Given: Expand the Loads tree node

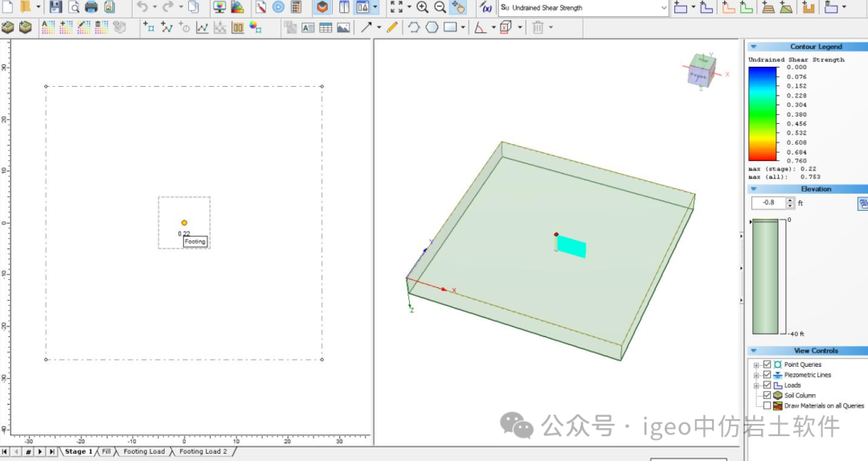Looking at the screenshot, I should point(756,385).
